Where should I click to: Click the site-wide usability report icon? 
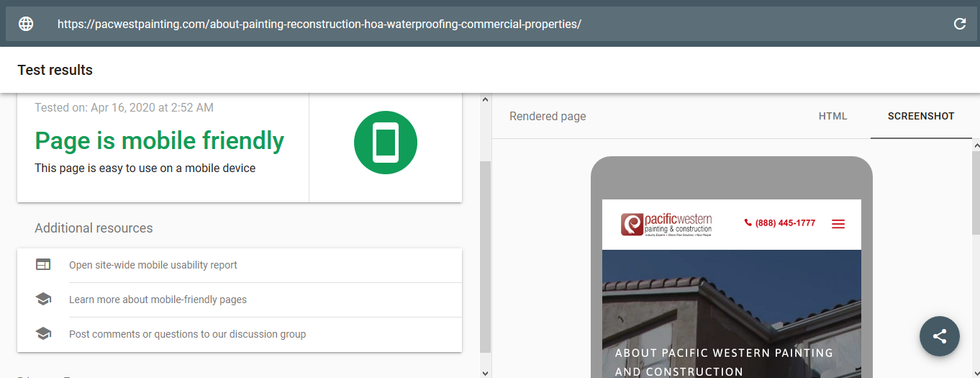pyautogui.click(x=43, y=265)
